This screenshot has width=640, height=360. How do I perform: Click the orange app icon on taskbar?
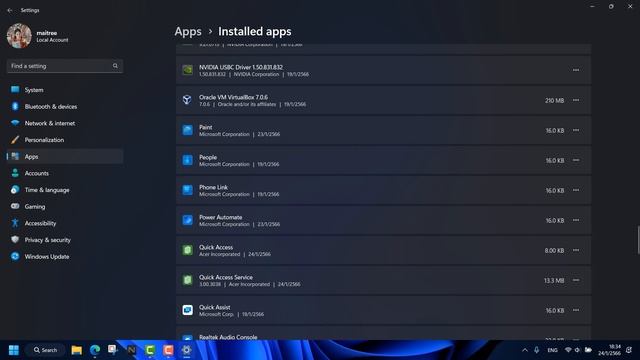pos(168,350)
